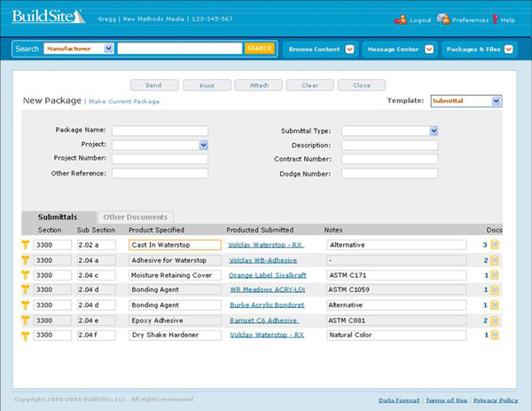Click the Cast In Waterstop product field
Screen dimensions: 532x411
pyautogui.click(x=175, y=245)
